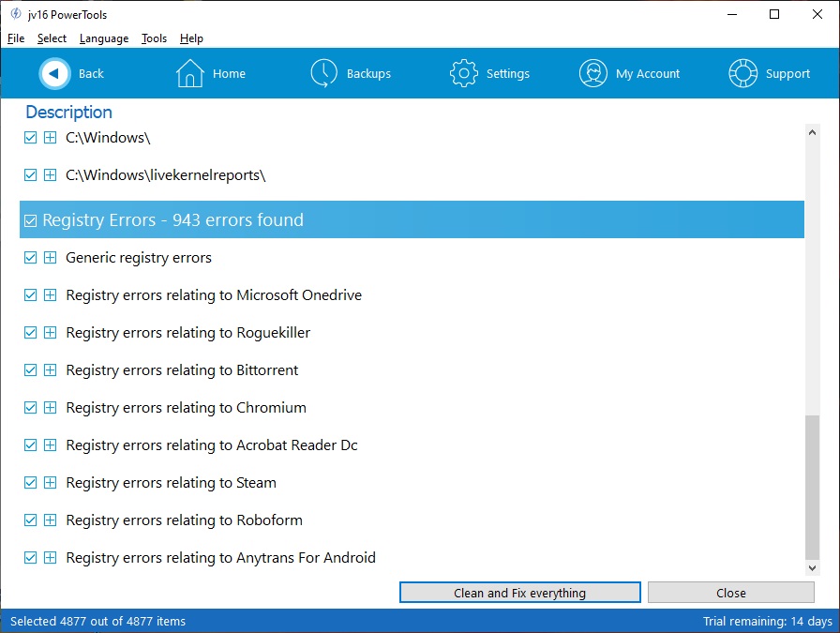This screenshot has width=840, height=633.
Task: Uncheck the C:\Windows\livekernelreports\ checkbox
Action: tap(31, 175)
